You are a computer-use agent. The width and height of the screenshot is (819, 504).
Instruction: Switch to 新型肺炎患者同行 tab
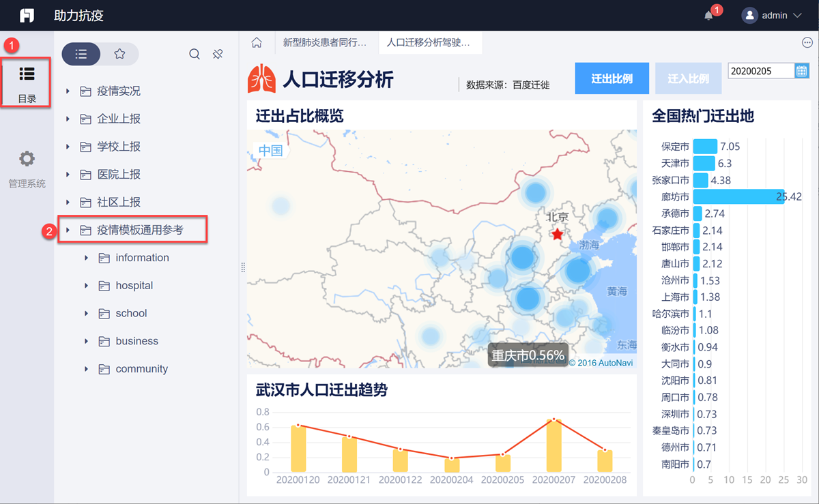coord(325,43)
